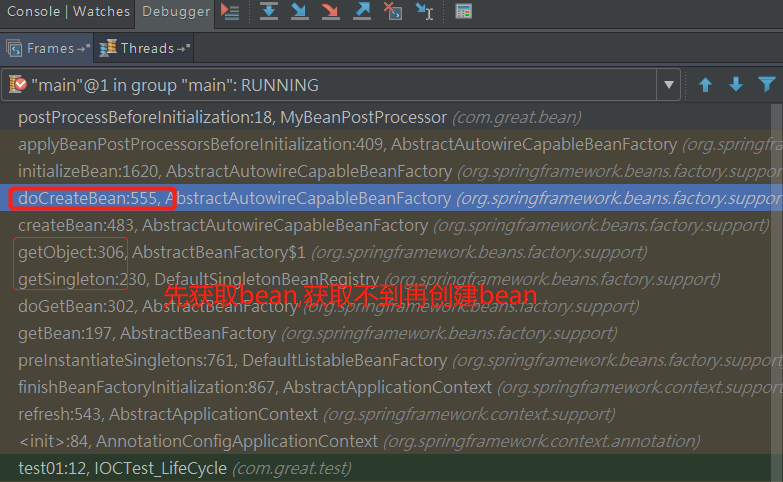Click Drop Frame icon
The width and height of the screenshot is (783, 482).
pos(393,11)
